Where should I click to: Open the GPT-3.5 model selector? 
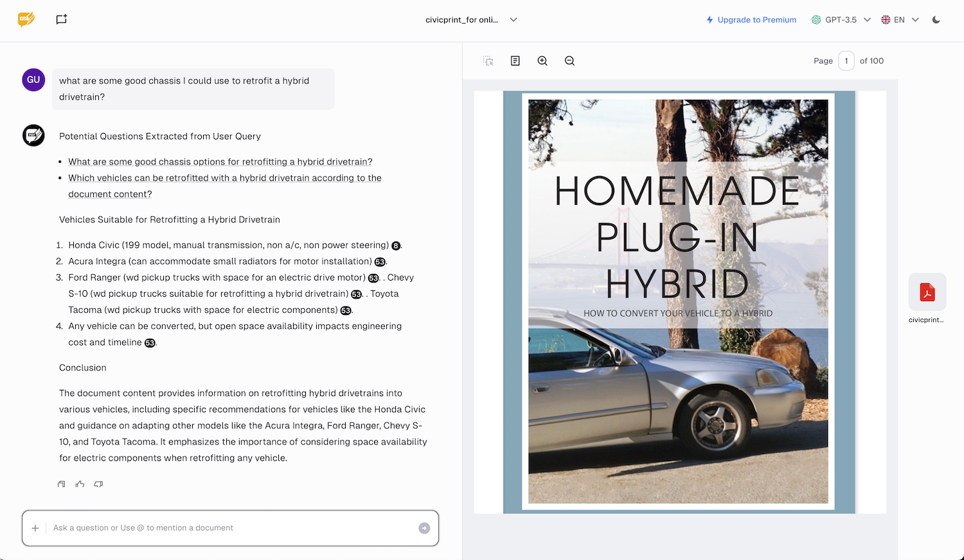coord(841,20)
